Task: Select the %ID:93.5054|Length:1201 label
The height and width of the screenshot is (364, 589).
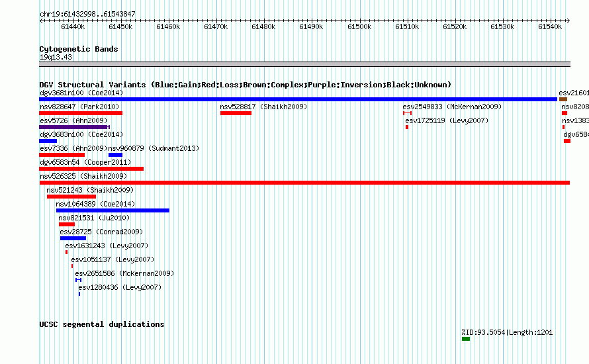Action: [507, 332]
